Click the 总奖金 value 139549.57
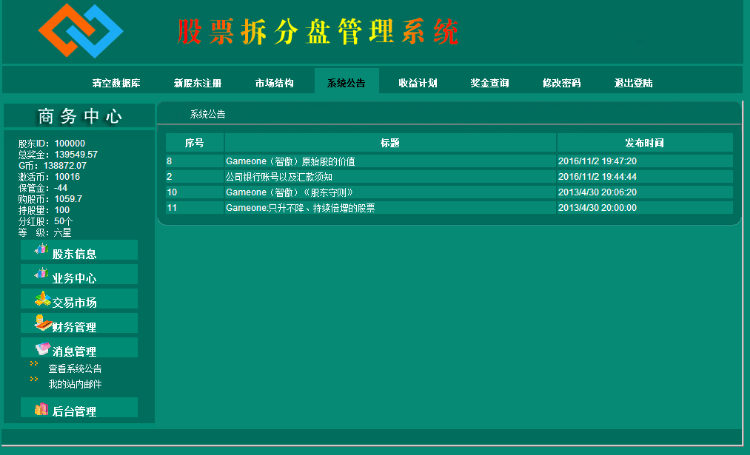 click(76, 155)
